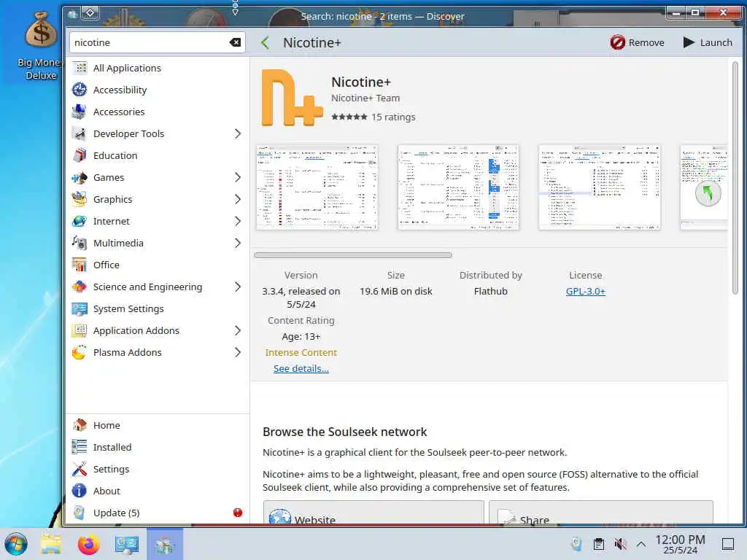Click the Discover taskbar icon
Image resolution: width=747 pixels, height=560 pixels.
coord(164,544)
